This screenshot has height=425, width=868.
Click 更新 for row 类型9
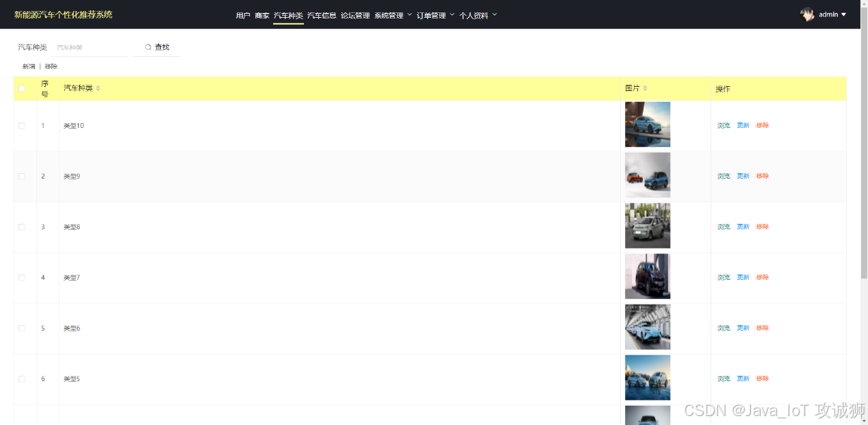[x=743, y=177]
